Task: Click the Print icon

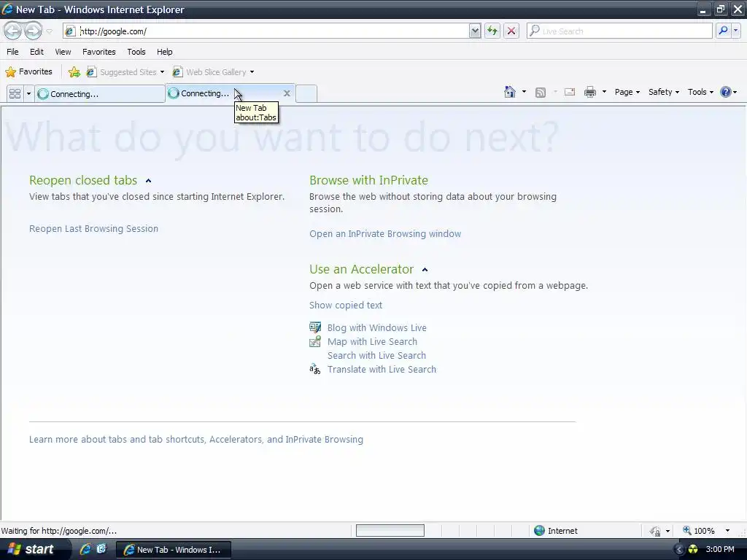Action: 589,92
